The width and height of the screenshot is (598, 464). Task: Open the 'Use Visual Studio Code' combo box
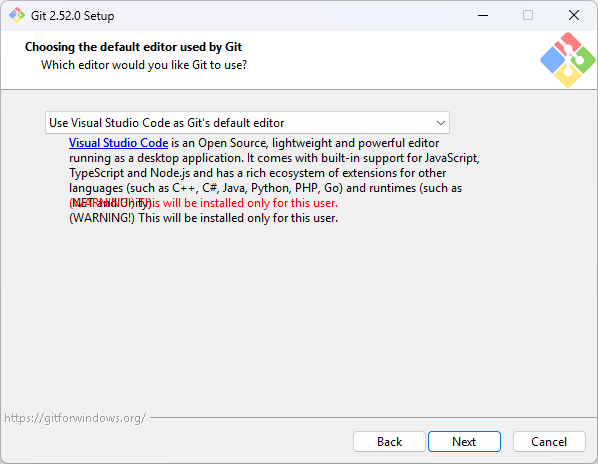coord(247,123)
